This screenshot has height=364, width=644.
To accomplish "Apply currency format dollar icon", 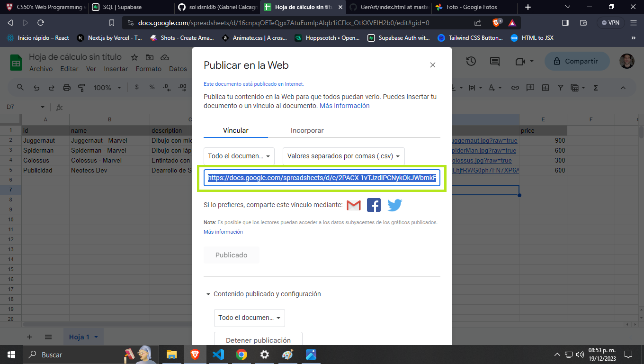I will 137,87.
